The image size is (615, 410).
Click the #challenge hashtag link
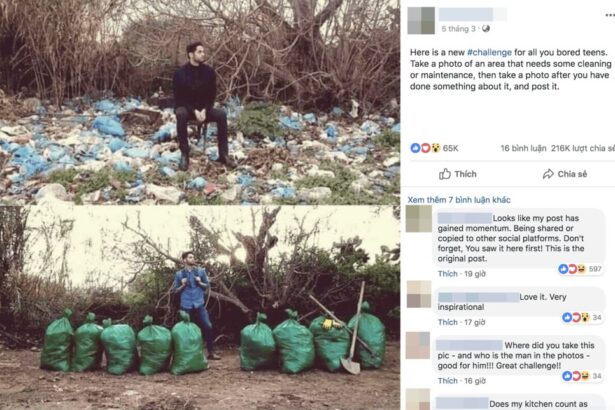click(x=489, y=52)
